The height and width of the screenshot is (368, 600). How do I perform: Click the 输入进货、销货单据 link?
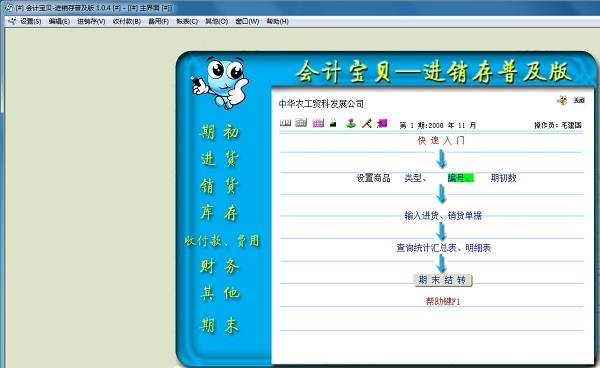[443, 216]
